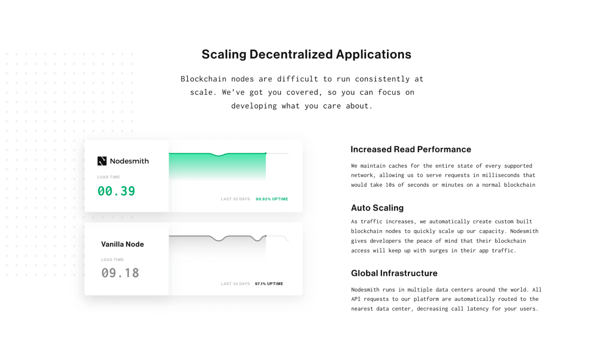Click the gray 09.18 load time value
The height and width of the screenshot is (364, 613).
120,273
